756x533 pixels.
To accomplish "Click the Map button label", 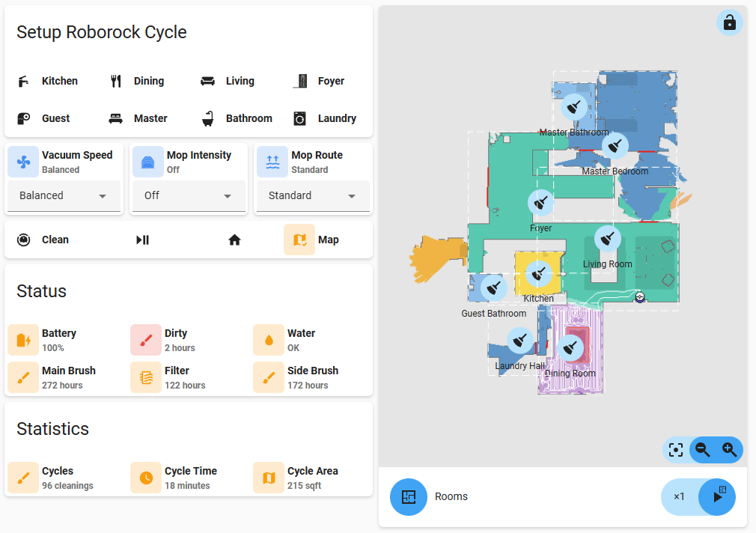I will click(329, 240).
